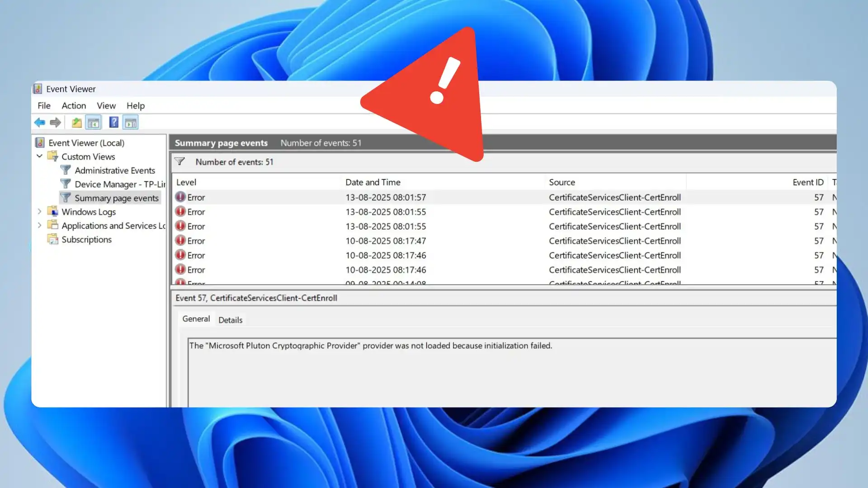Open the Subscriptions tree item

click(86, 239)
